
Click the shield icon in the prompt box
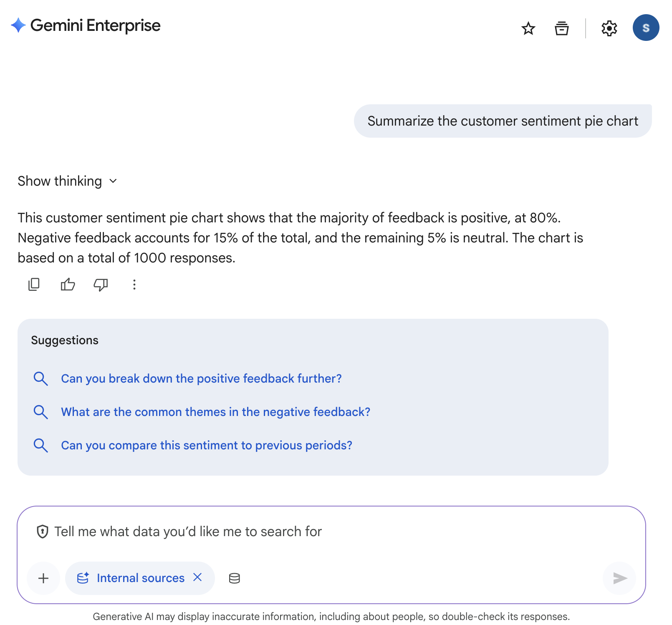[43, 532]
